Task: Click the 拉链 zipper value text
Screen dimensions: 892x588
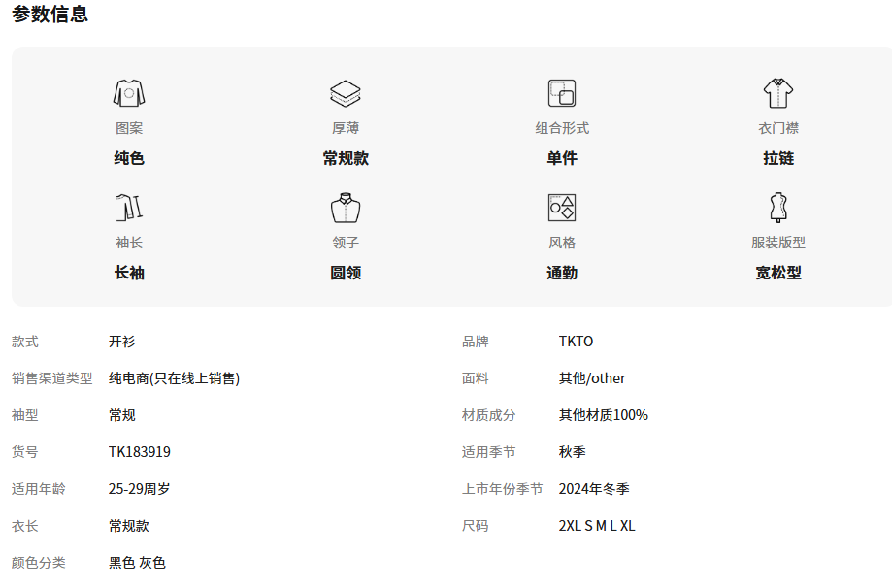Action: tap(778, 158)
